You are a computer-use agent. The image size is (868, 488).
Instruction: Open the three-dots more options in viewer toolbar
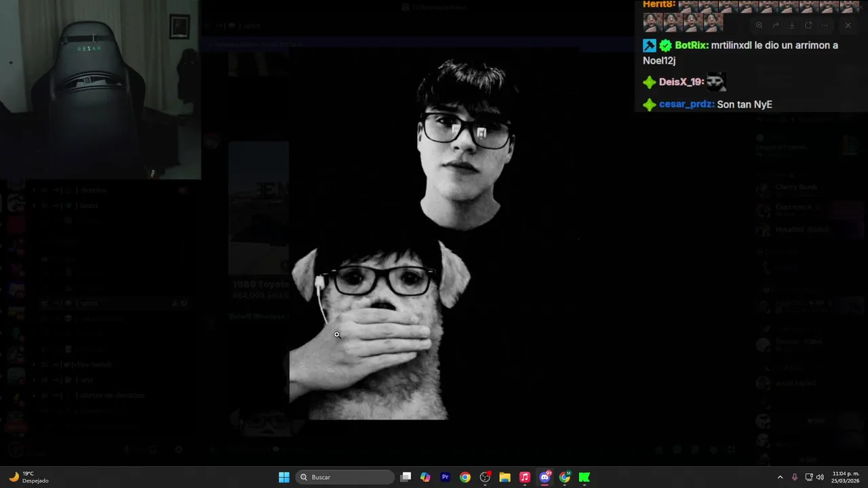point(825,25)
